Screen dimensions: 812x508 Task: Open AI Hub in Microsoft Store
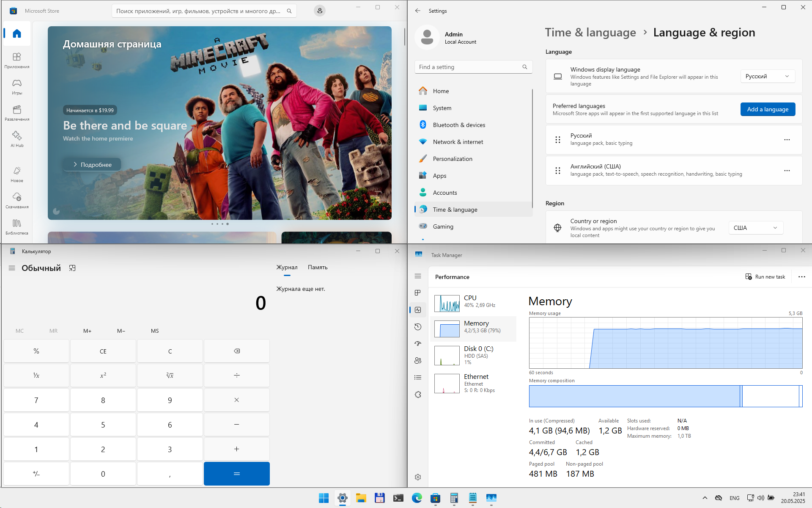(17, 139)
